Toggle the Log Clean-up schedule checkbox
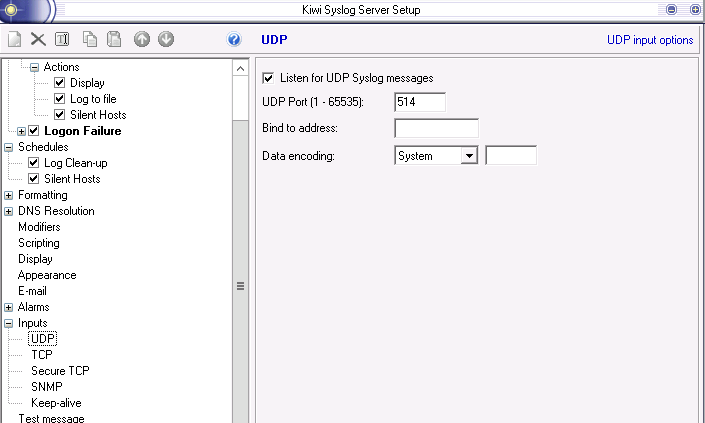 (x=34, y=163)
